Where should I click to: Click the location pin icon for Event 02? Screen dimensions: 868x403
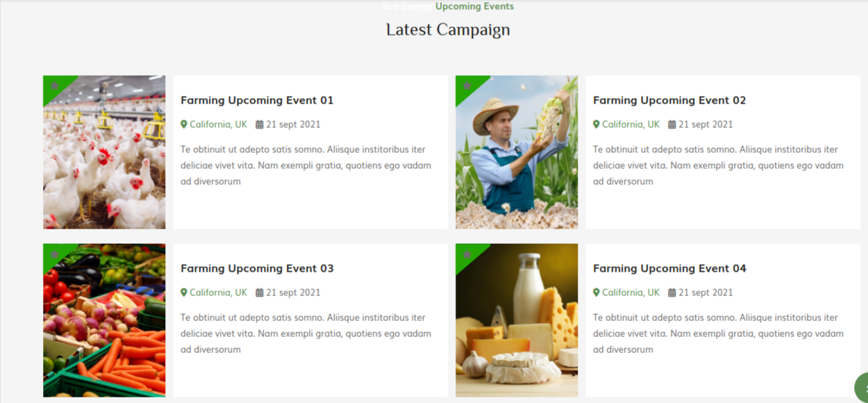pos(596,124)
